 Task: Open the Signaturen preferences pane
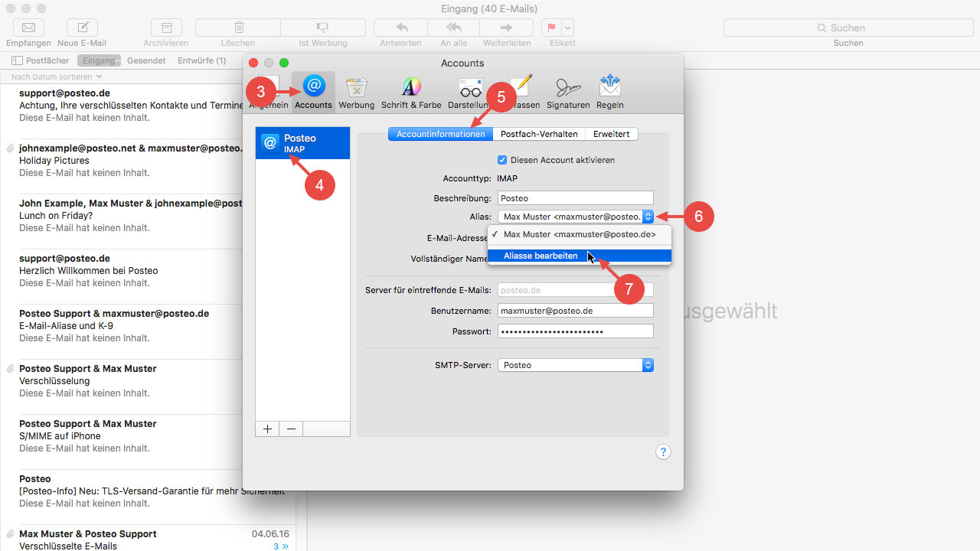[x=567, y=92]
